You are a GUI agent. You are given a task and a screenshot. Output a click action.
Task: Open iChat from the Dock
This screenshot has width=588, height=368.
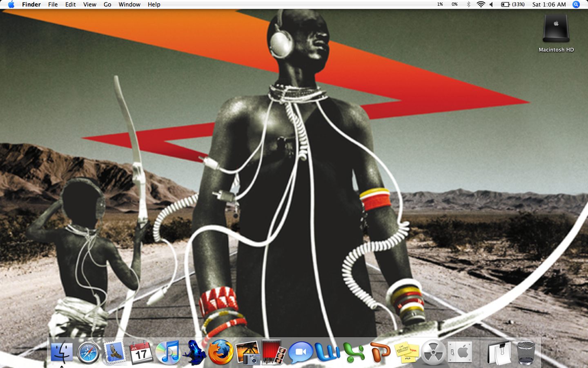300,352
